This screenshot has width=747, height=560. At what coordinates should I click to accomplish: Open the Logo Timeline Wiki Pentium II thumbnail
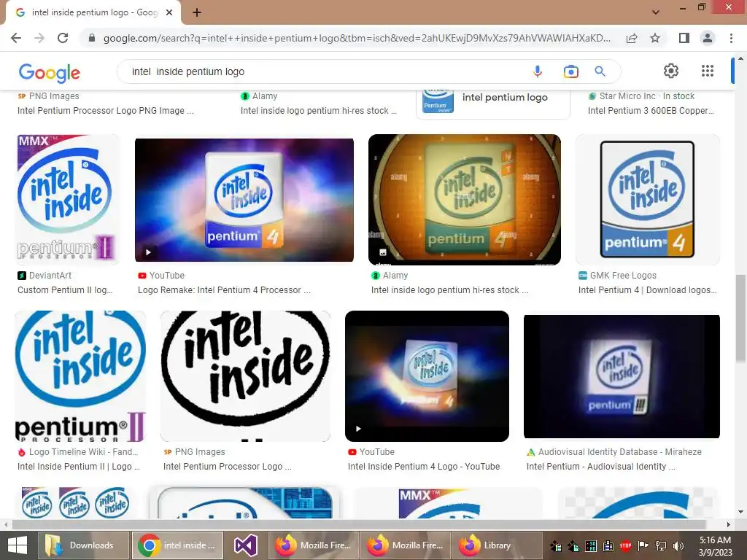coord(80,376)
